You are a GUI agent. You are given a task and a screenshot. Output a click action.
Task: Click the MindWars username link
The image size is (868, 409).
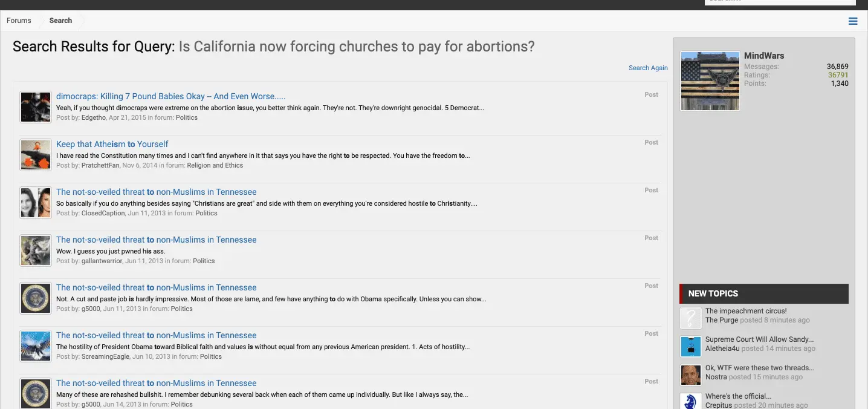[763, 56]
